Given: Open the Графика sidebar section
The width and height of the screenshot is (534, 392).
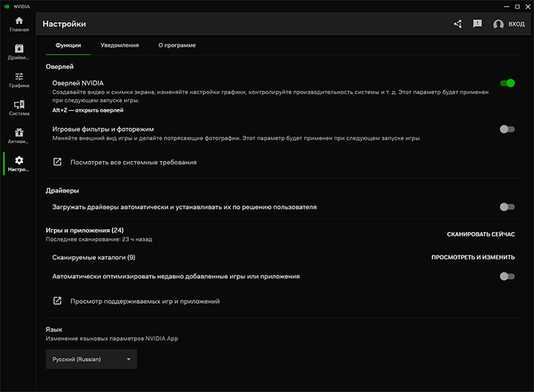Looking at the screenshot, I should coord(19,80).
